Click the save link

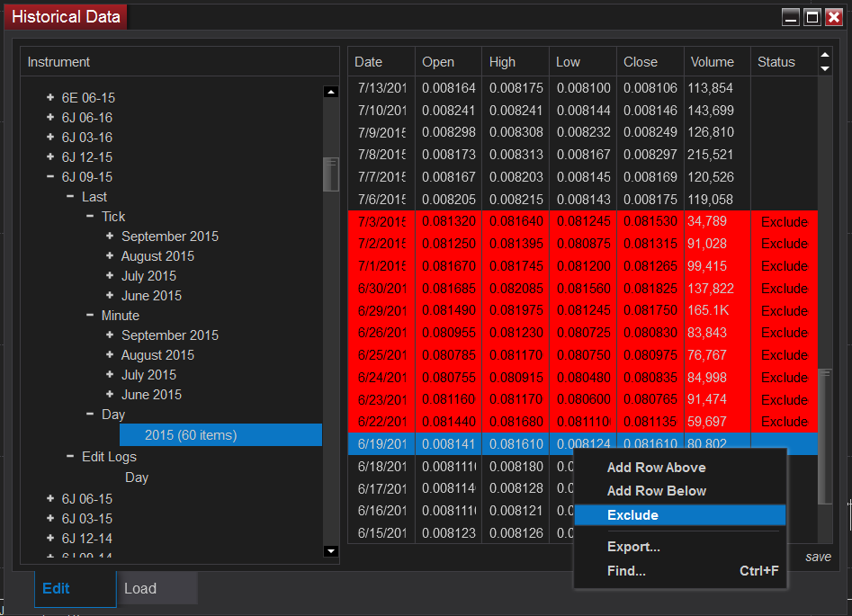tap(818, 557)
